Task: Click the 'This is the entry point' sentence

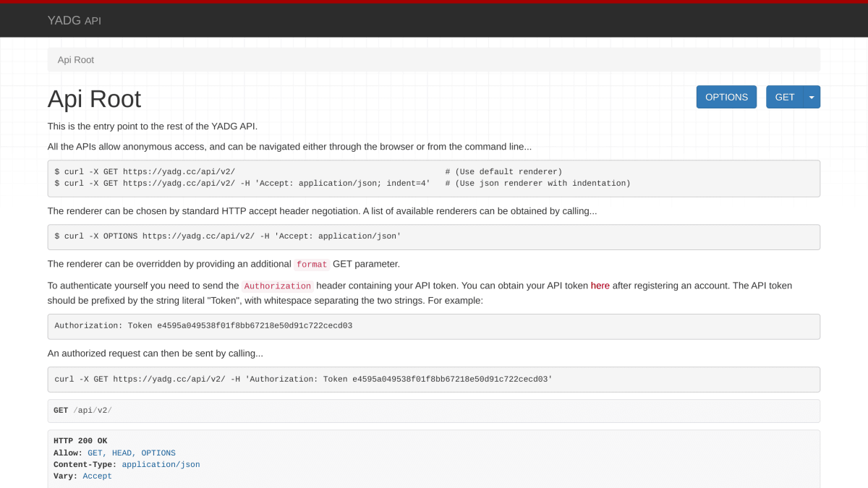Action: click(153, 127)
